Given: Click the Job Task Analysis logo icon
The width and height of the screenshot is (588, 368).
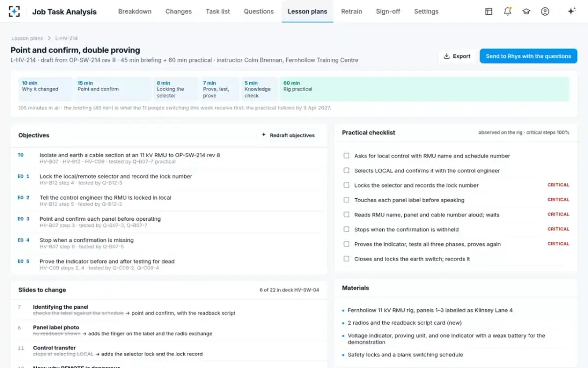Looking at the screenshot, I should point(15,11).
